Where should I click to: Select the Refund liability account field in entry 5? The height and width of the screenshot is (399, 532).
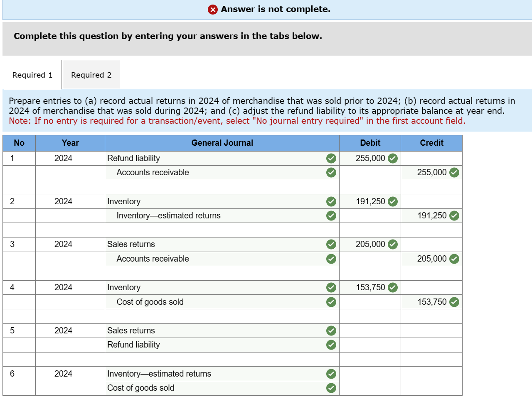(222, 345)
